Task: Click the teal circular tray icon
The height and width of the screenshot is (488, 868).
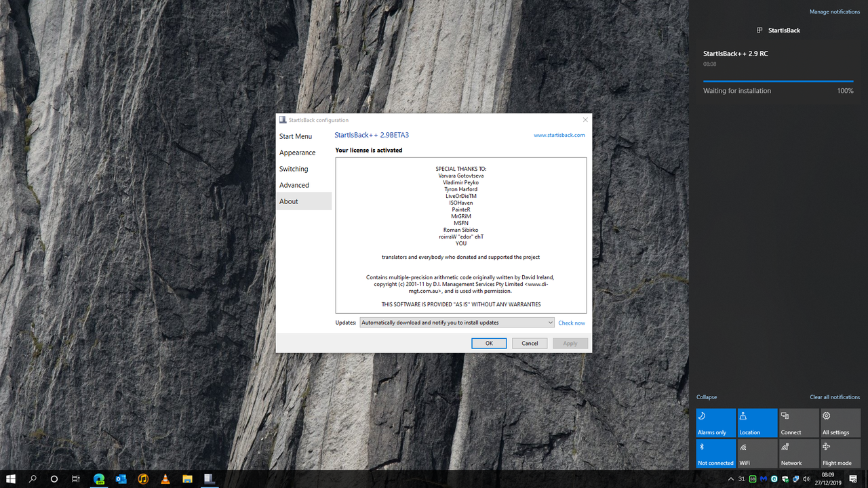Action: coord(774,479)
